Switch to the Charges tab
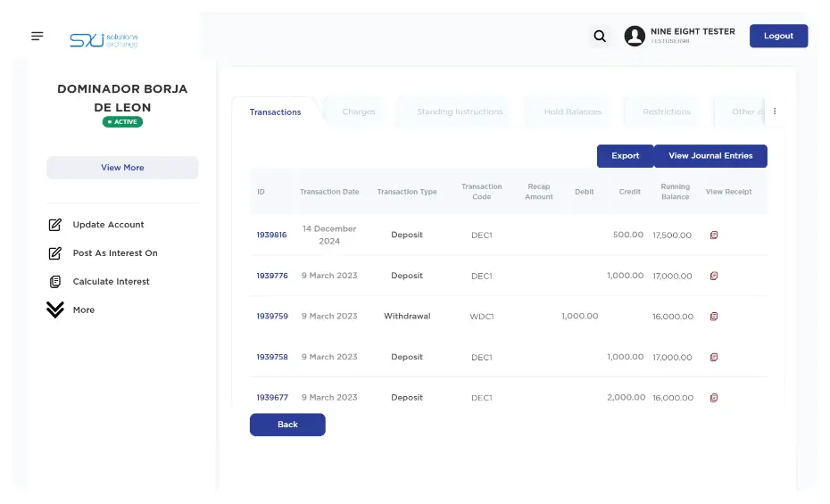Image resolution: width=830 pixels, height=504 pixels. [x=359, y=112]
